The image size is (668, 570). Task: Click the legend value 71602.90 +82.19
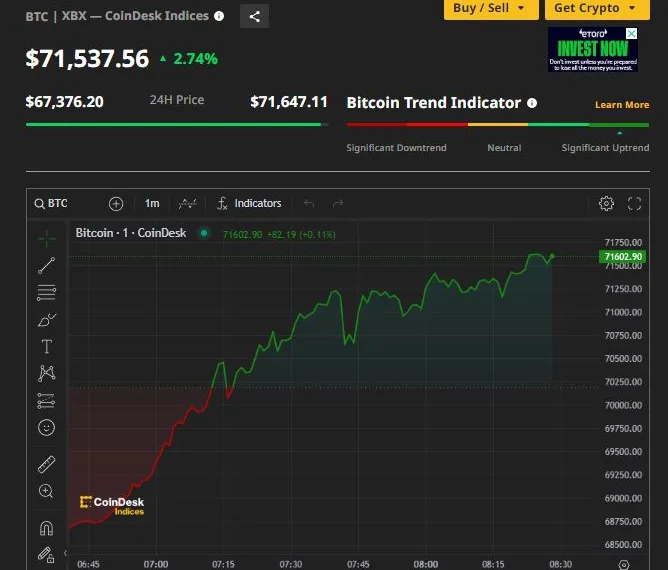pyautogui.click(x=279, y=235)
